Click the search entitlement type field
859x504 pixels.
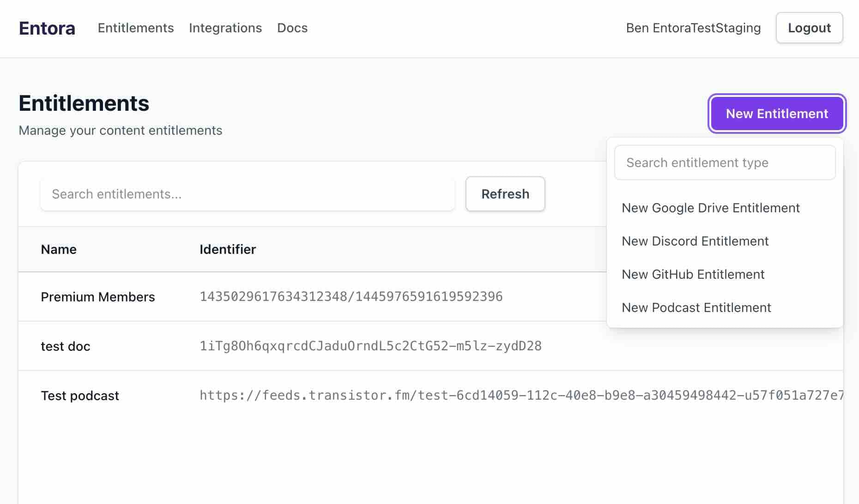click(725, 162)
